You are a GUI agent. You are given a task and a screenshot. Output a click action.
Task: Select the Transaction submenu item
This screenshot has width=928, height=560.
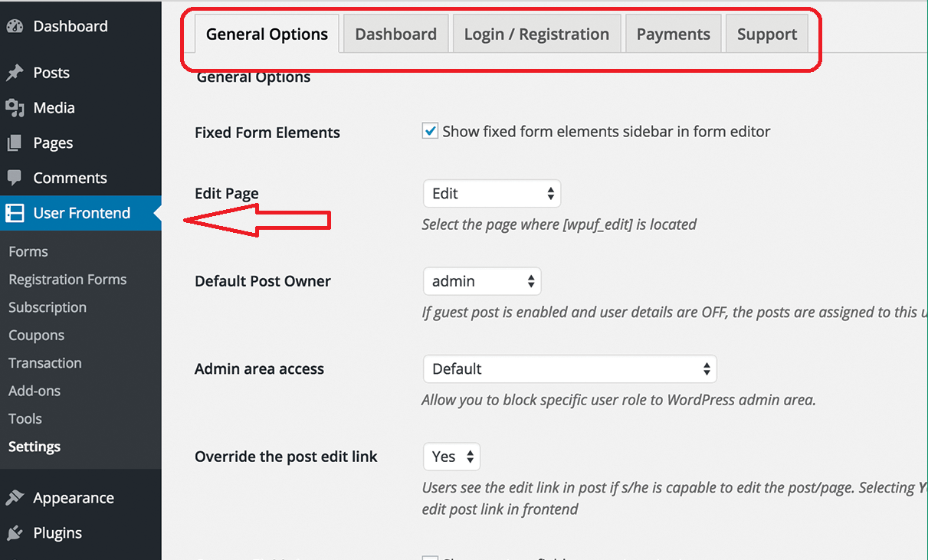[45, 363]
